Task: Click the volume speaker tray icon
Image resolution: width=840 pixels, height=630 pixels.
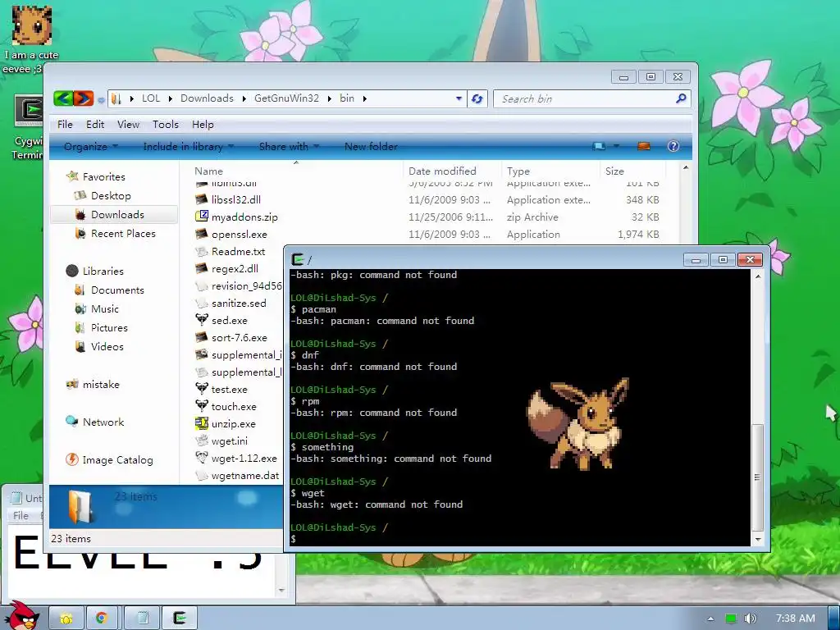Action: (750, 619)
